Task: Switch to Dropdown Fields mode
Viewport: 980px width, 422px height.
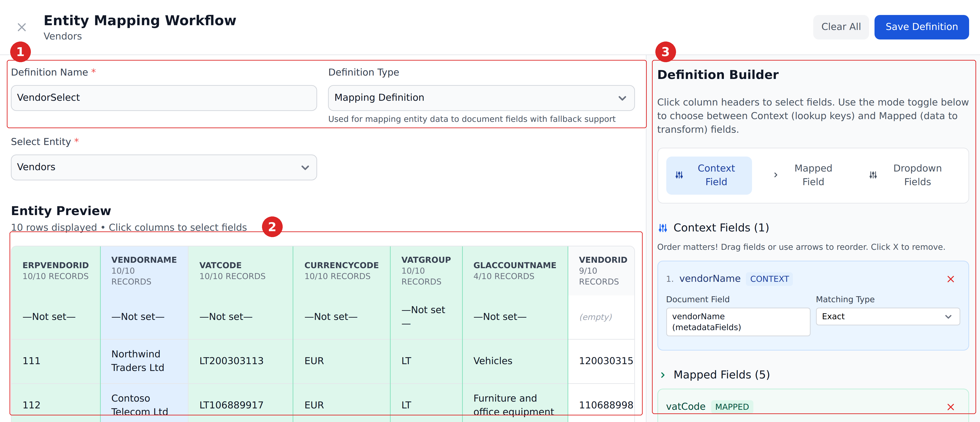Action: pyautogui.click(x=909, y=175)
